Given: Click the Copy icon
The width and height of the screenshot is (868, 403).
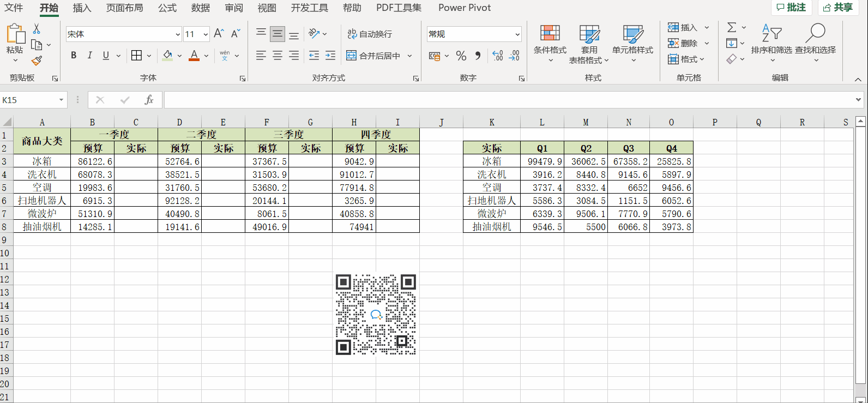Looking at the screenshot, I should [x=37, y=45].
